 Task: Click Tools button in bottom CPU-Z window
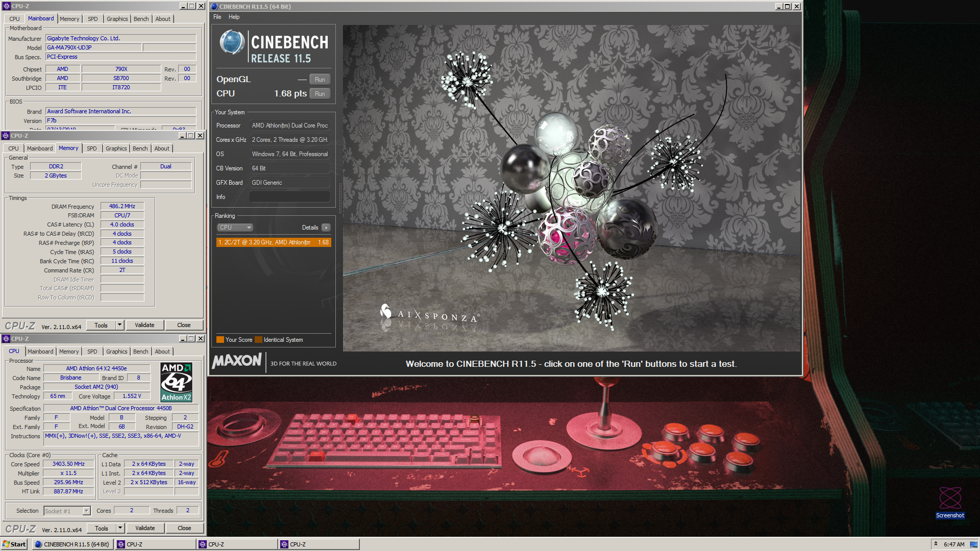coord(102,528)
